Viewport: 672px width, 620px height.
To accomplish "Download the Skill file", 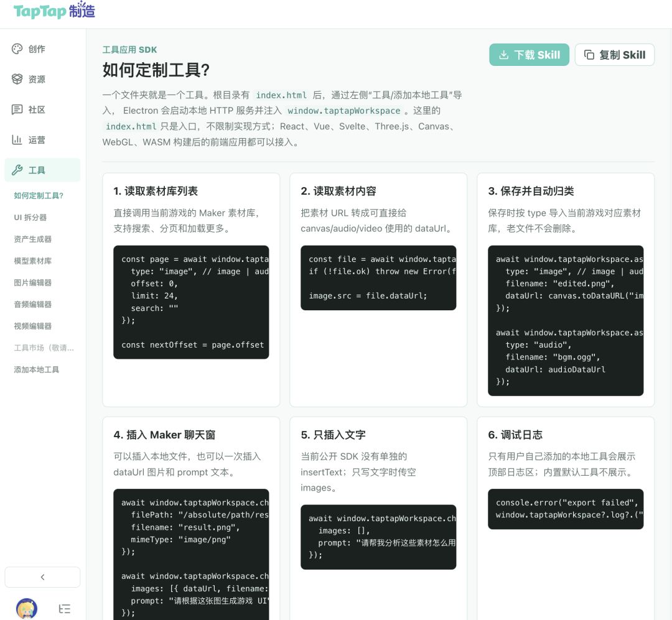I will [x=529, y=55].
